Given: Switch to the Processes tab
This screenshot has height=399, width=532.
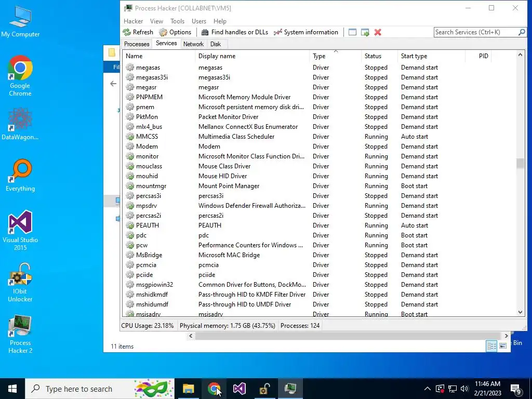Looking at the screenshot, I should [x=137, y=44].
